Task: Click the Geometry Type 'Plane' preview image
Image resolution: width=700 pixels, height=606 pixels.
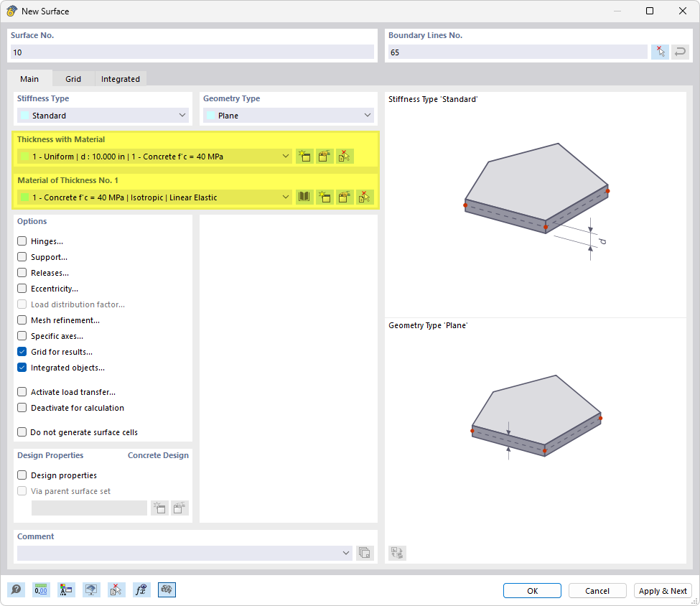Action: pos(536,417)
